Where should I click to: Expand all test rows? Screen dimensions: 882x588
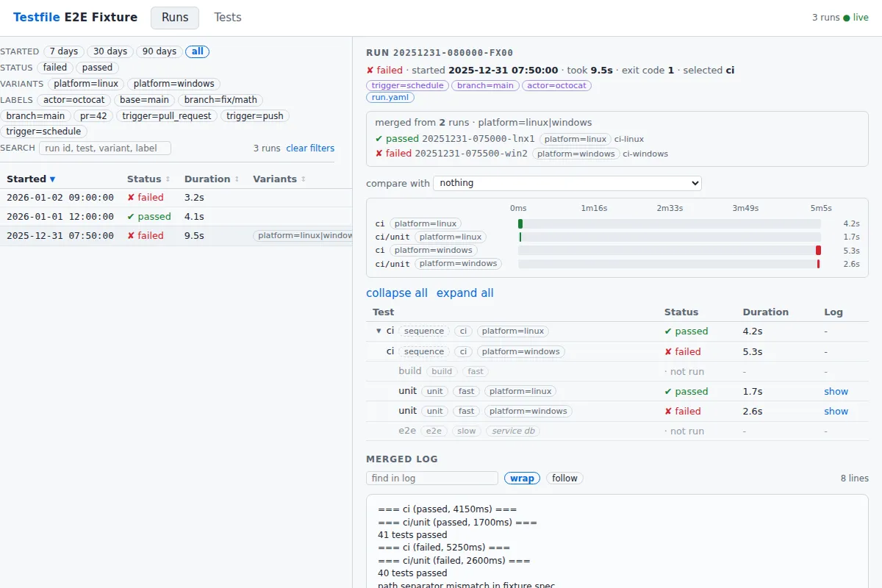[x=465, y=293]
